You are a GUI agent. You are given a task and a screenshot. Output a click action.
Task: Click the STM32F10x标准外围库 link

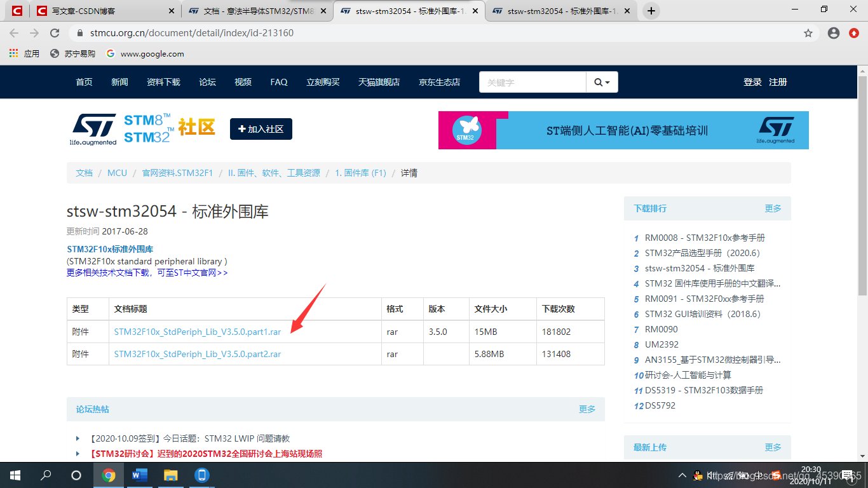pos(110,249)
